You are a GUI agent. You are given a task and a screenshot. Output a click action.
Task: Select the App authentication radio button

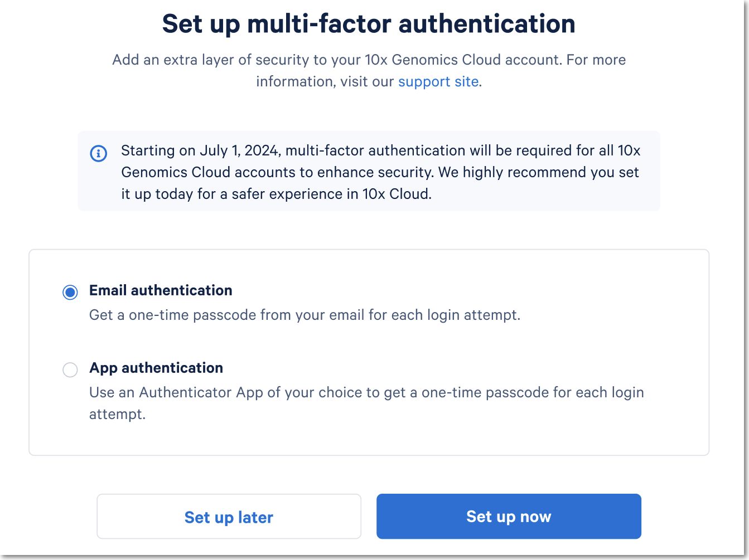pos(70,370)
